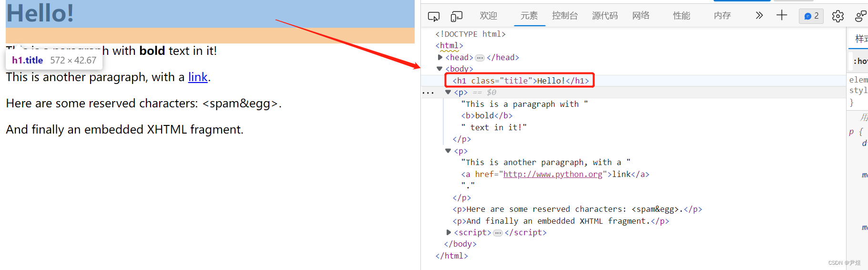Show more tabs chevron
868x270 pixels.
pos(759,16)
